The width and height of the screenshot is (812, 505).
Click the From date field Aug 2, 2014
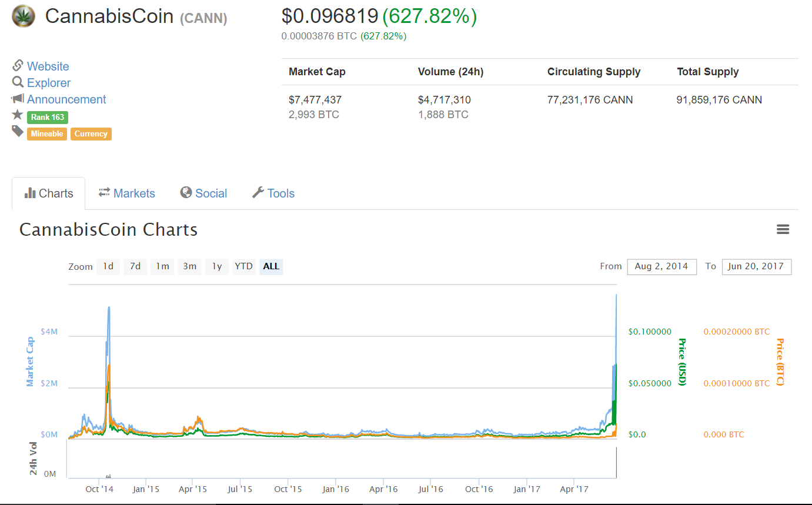tap(661, 266)
